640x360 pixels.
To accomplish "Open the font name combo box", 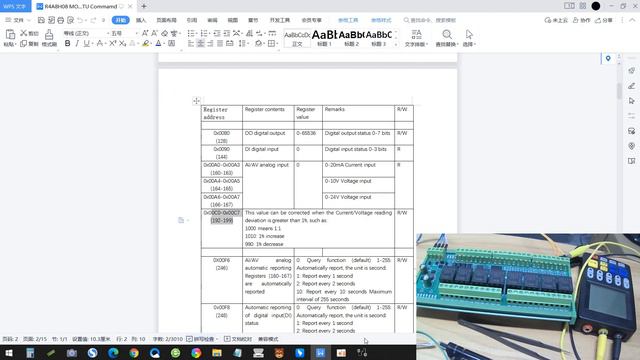I will click(x=87, y=33).
